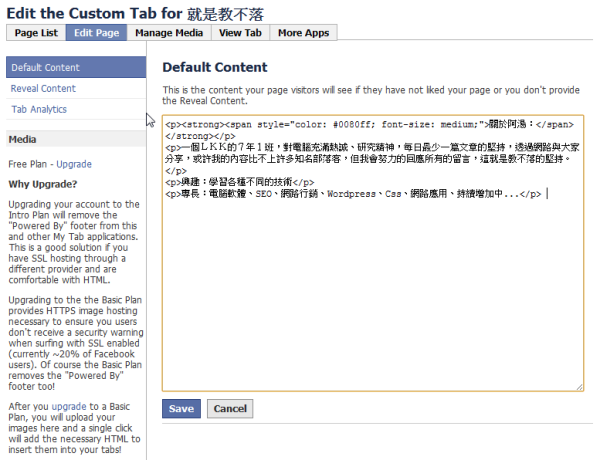Click the 'Why Upgrade?' heading
Viewport: 600px width, 460px height.
click(x=42, y=184)
